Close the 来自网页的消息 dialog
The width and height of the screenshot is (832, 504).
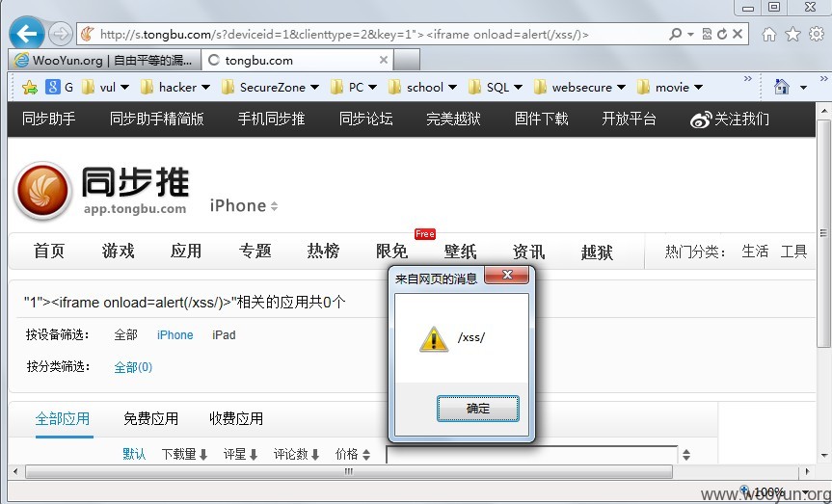point(507,275)
